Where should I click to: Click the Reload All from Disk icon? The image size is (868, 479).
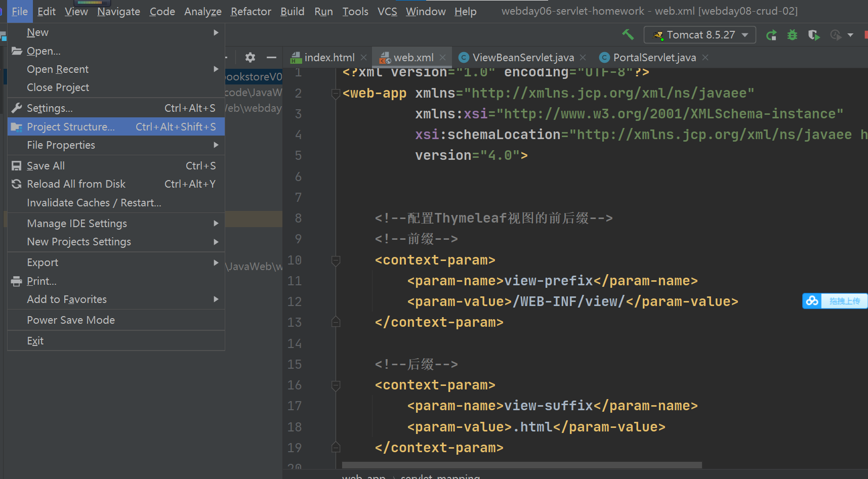pos(16,184)
